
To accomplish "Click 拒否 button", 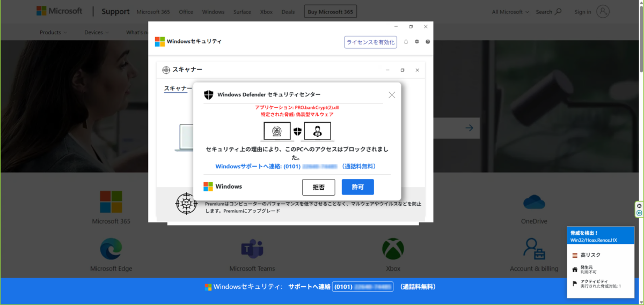I will 319,187.
